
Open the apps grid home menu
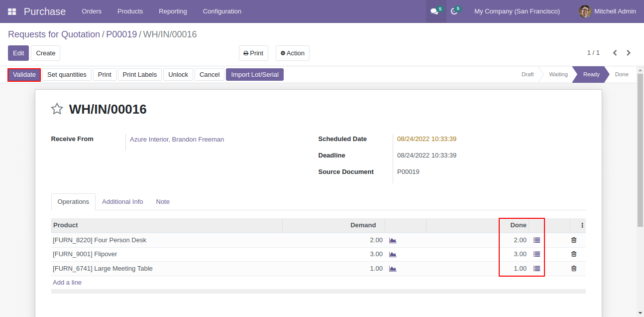pos(12,11)
